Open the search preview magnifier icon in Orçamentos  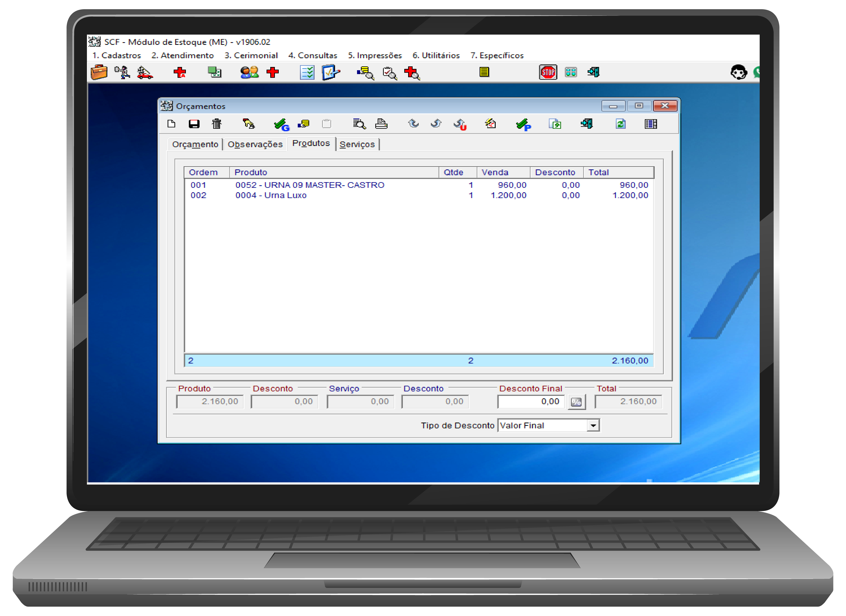pos(359,124)
